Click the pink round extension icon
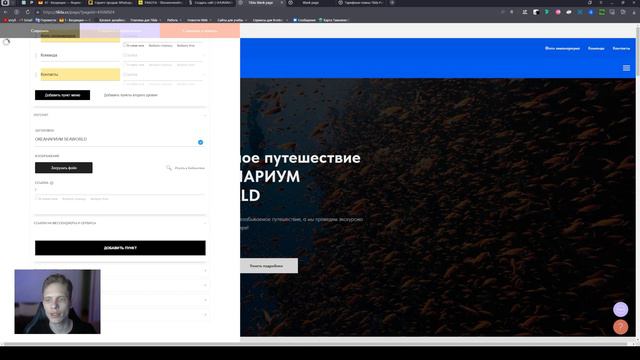This screenshot has height=360, width=640. pos(558,12)
